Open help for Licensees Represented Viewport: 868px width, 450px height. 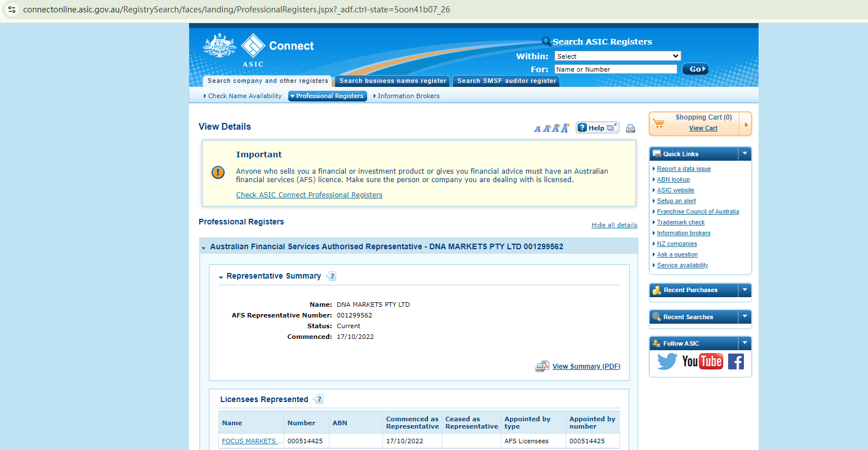coord(318,399)
